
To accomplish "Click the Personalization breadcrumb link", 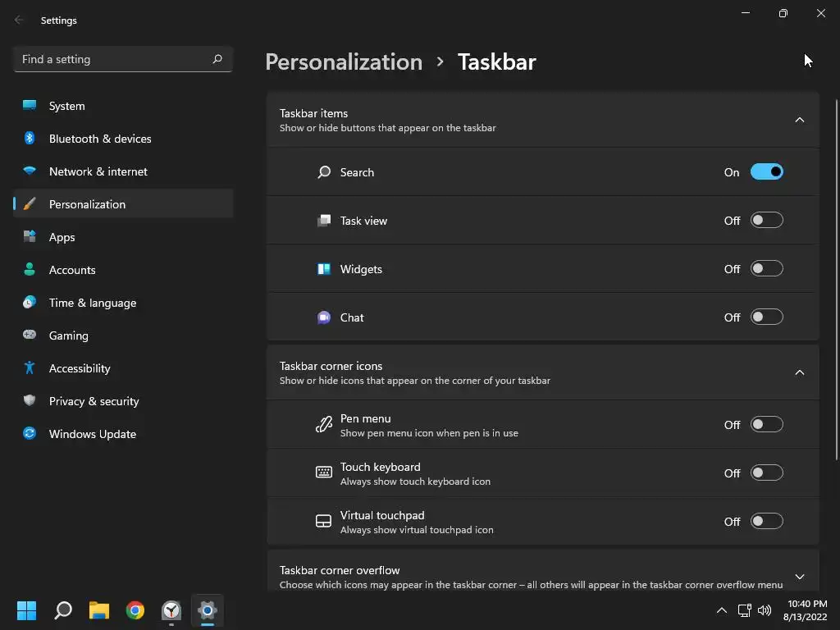I will pos(344,62).
